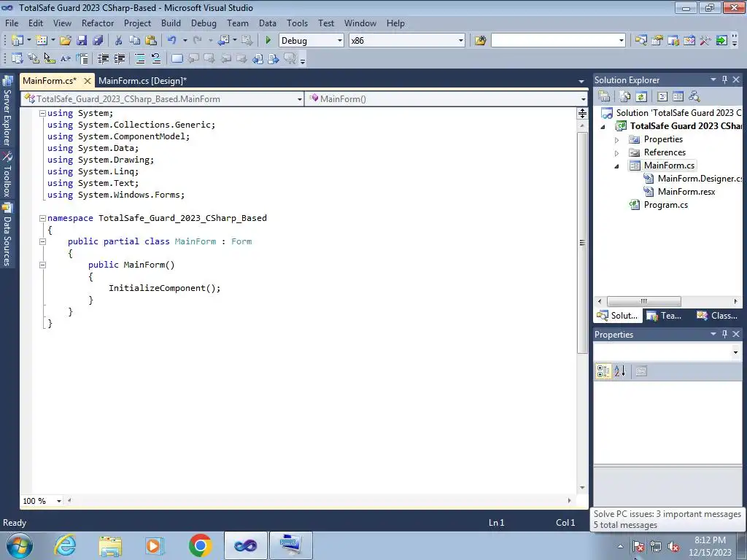Open the Data Sources side tab
This screenshot has width=747, height=560.
coord(7,234)
